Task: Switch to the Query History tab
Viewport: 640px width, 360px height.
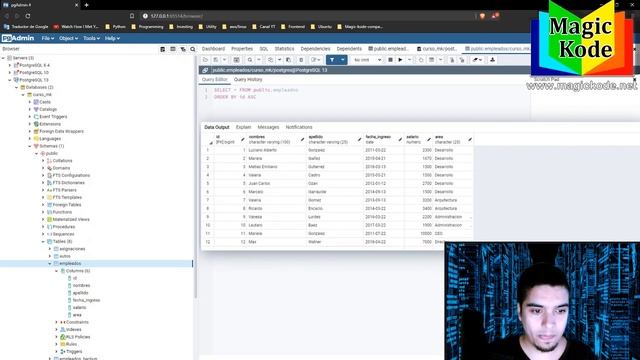Action: (248, 80)
